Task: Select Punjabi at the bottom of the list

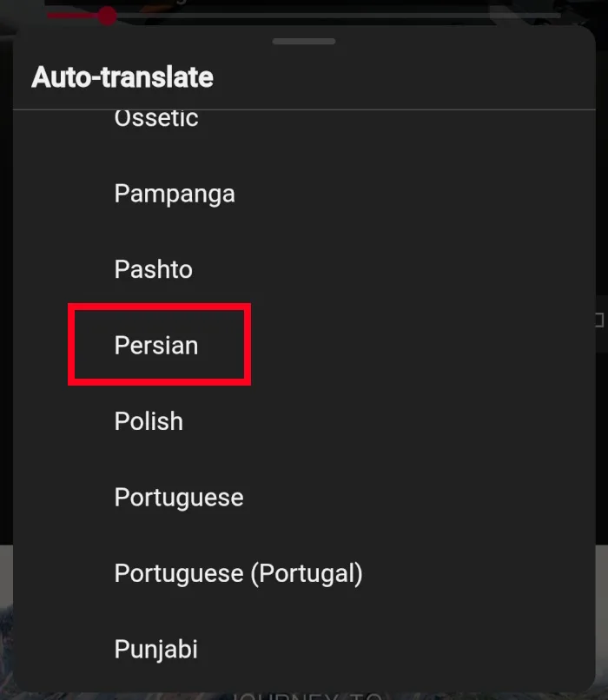Action: tap(155, 649)
